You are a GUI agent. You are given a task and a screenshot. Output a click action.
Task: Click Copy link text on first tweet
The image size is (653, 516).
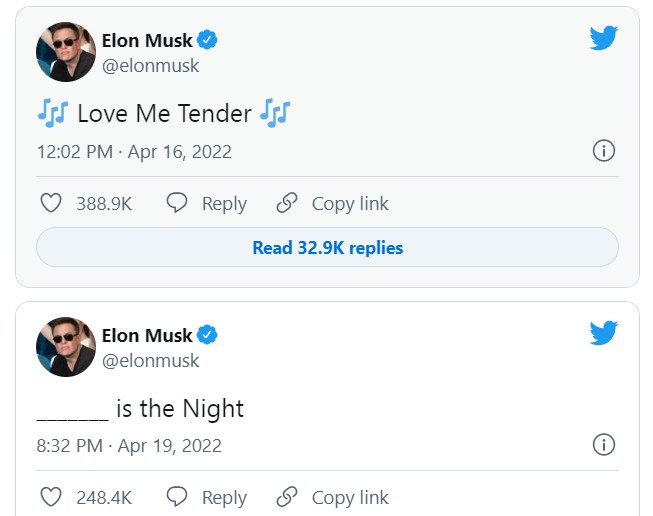(x=350, y=203)
